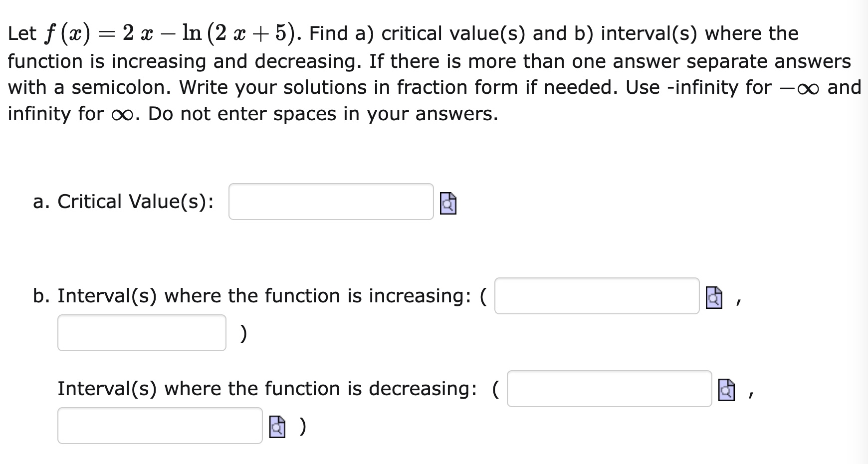Image resolution: width=868 pixels, height=464 pixels.
Task: Place cursor in the increasing interval left box
Action: pyautogui.click(x=597, y=296)
